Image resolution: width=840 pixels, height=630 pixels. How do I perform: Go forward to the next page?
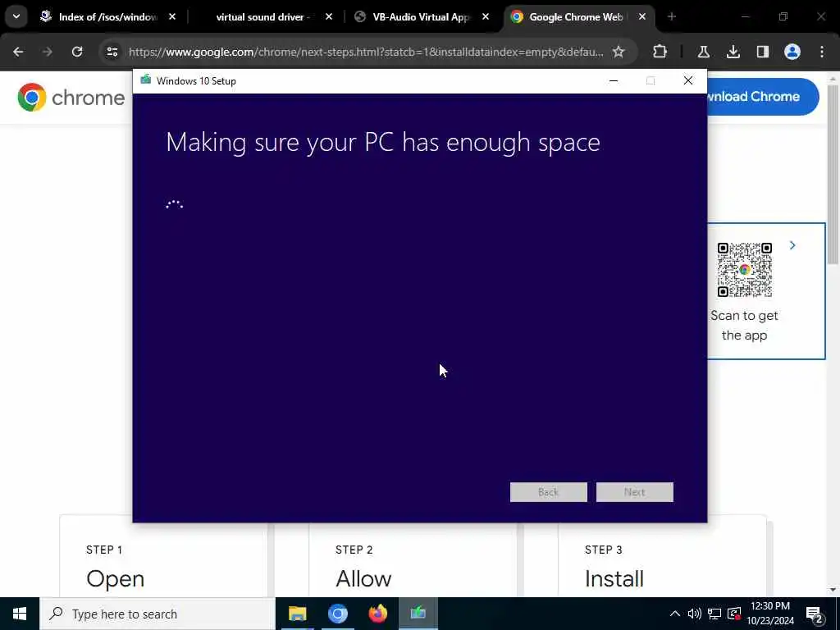point(48,52)
